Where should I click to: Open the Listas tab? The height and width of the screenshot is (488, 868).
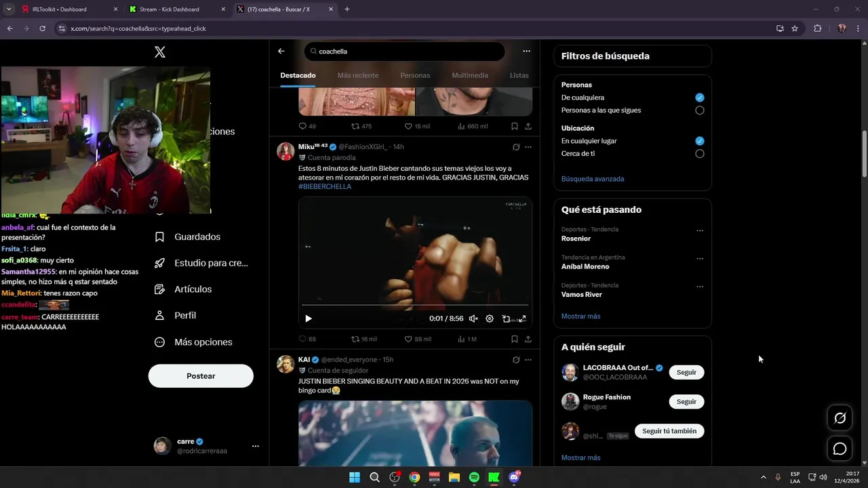coord(519,75)
